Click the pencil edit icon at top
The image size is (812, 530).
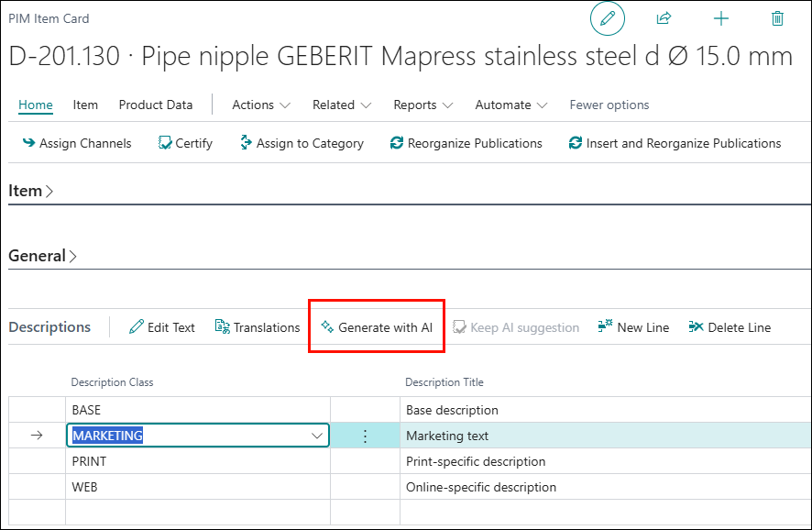click(607, 18)
